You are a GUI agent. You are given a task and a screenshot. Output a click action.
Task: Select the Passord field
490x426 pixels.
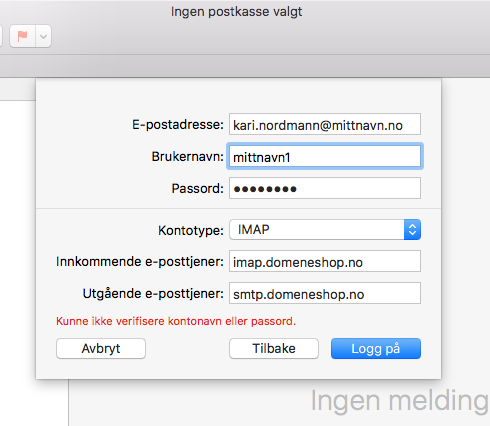coord(325,188)
